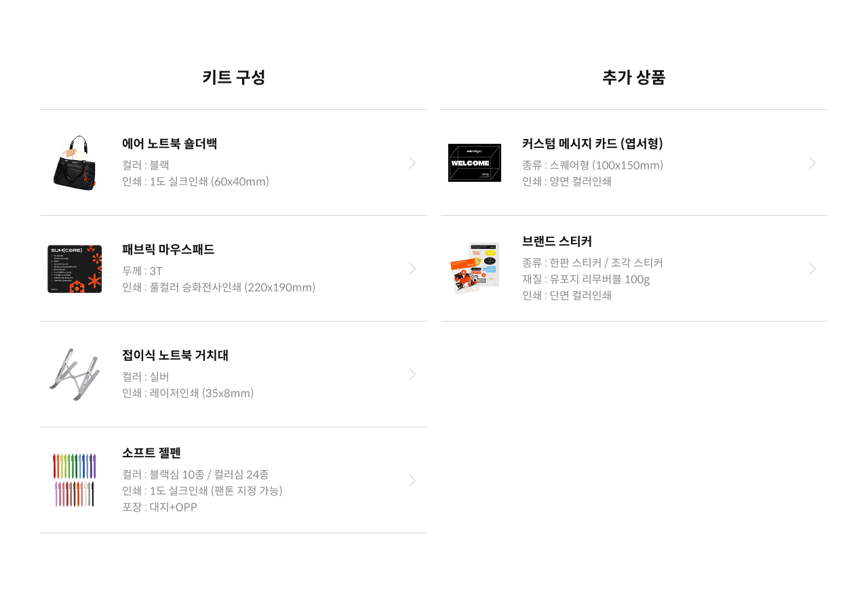
Task: Select the 추가 상품 section heading
Action: point(633,77)
